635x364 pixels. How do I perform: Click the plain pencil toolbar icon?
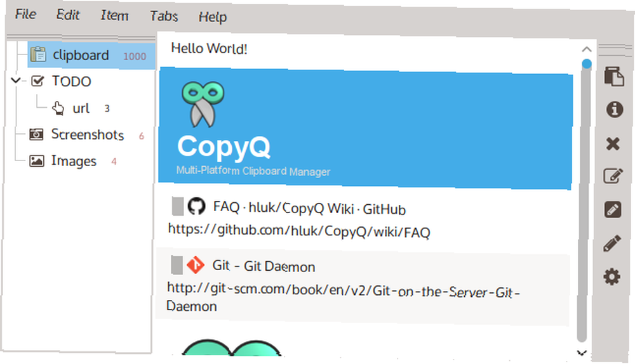(612, 244)
